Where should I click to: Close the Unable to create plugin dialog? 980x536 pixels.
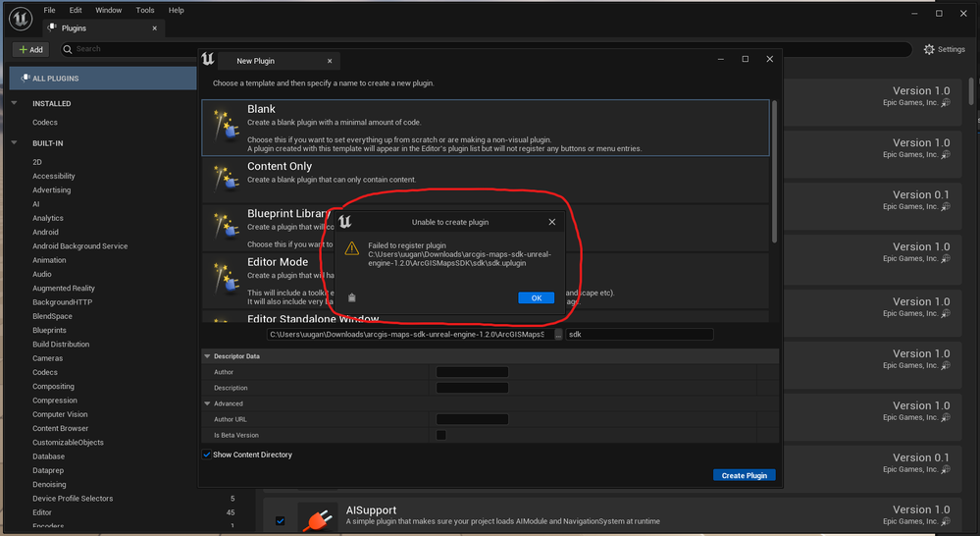tap(552, 222)
